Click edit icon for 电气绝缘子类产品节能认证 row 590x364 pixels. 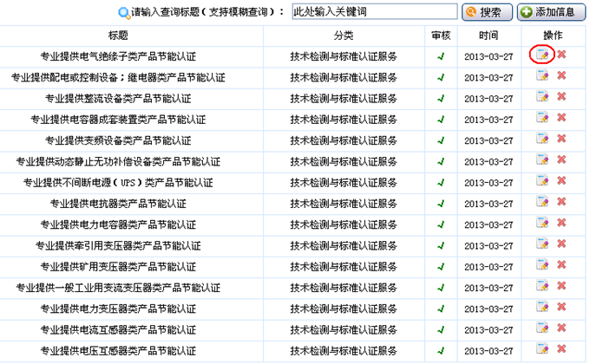point(542,55)
